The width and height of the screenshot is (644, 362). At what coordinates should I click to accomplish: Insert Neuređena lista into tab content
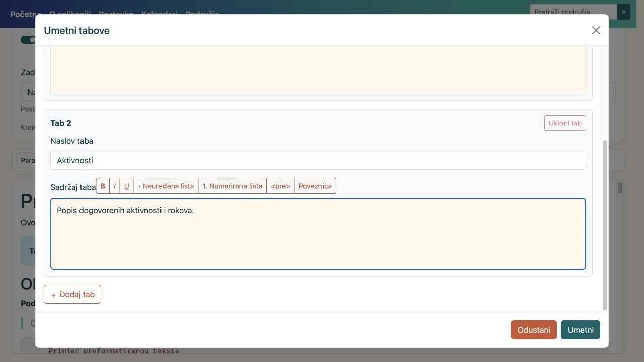click(166, 186)
